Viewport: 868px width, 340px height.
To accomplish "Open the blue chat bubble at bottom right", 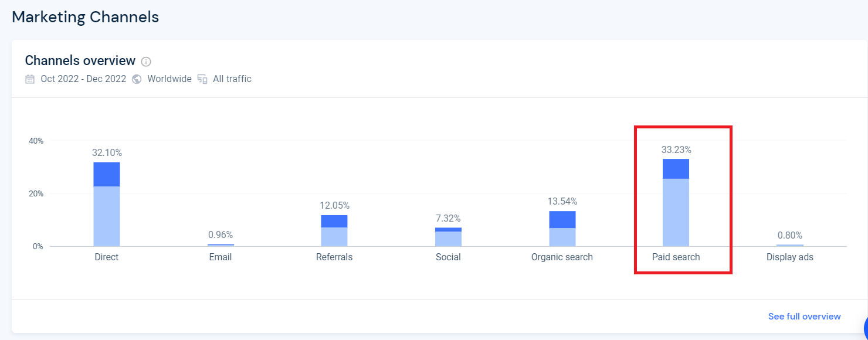I will click(864, 326).
